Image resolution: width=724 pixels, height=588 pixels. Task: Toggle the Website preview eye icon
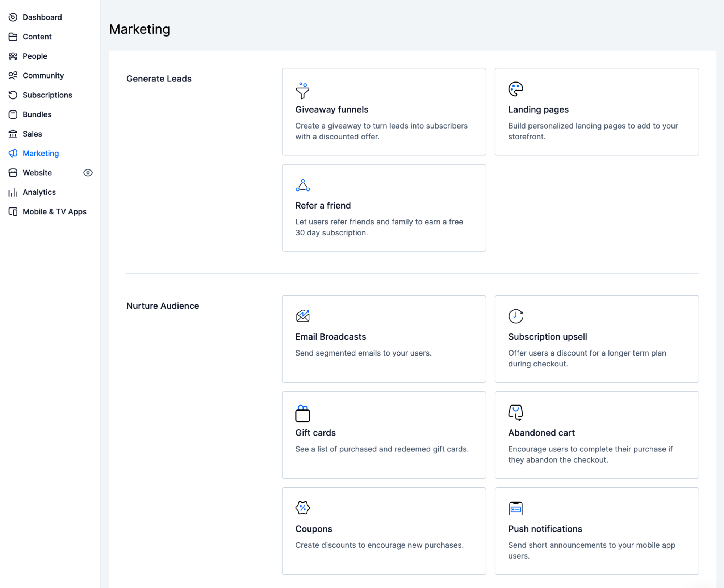[88, 173]
